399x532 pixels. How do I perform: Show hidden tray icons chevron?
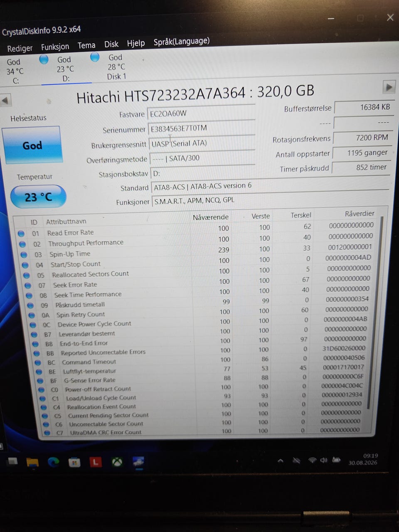pyautogui.click(x=281, y=461)
